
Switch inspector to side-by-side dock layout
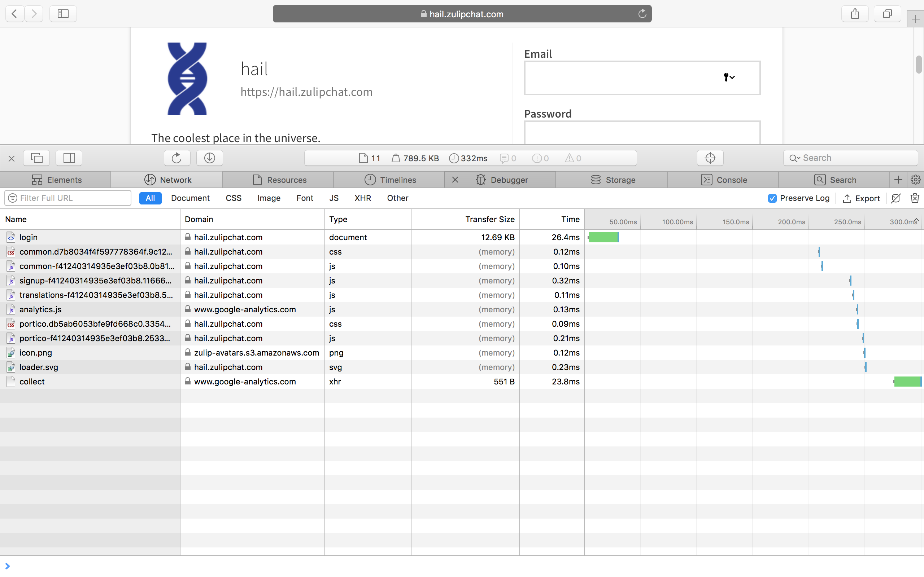click(x=69, y=158)
